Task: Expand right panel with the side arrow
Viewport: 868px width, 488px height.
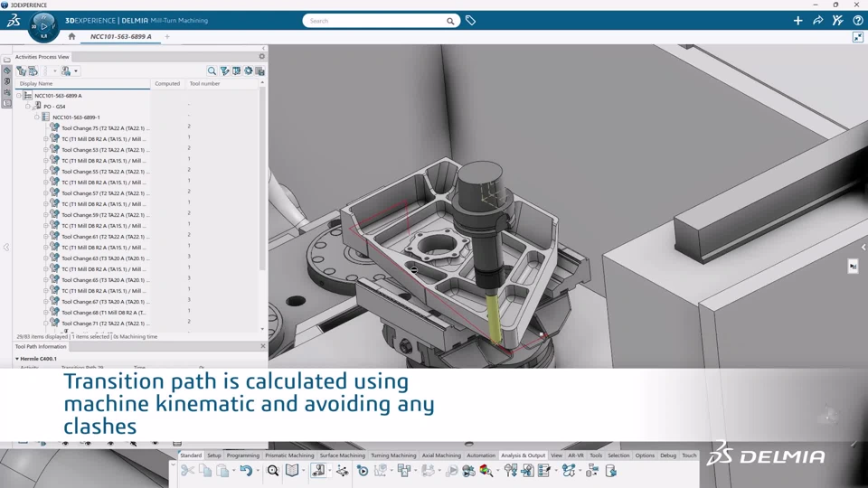Action: pos(863,248)
